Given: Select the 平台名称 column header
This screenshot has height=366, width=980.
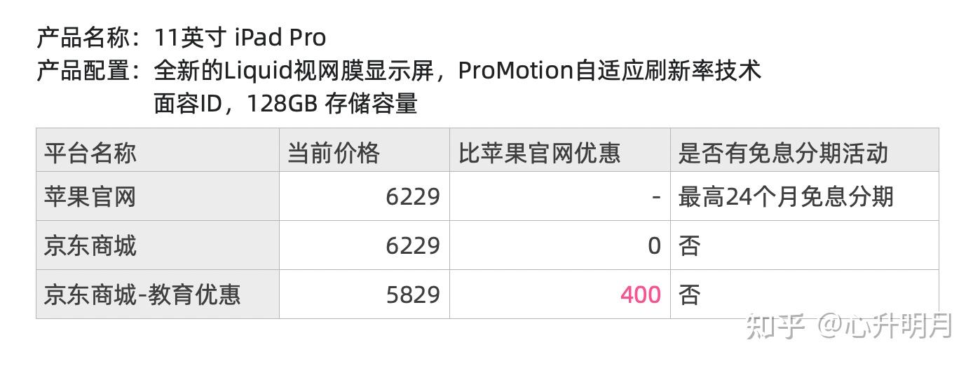Looking at the screenshot, I should [90, 152].
